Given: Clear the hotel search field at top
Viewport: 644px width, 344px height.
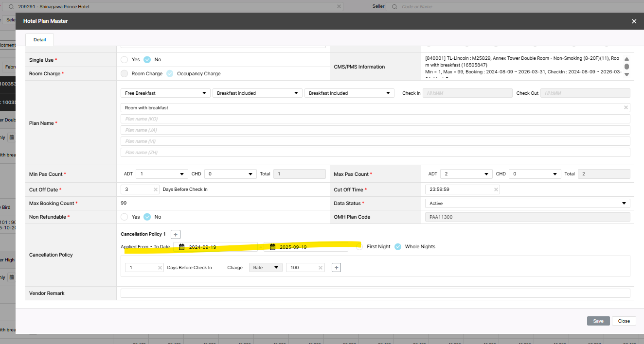Looking at the screenshot, I should click(339, 7).
